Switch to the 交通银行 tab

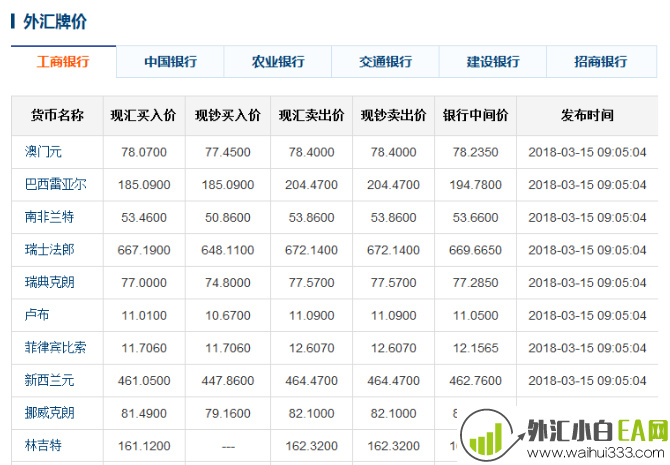(x=385, y=62)
